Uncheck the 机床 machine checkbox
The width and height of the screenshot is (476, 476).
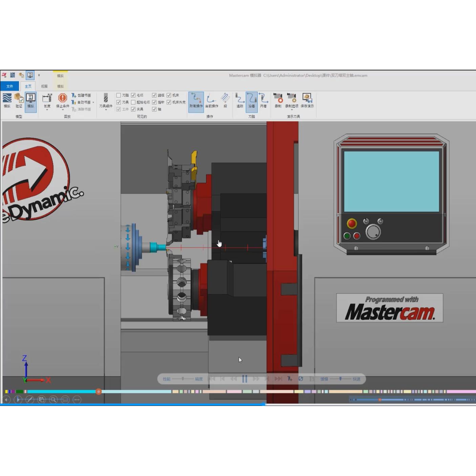tap(169, 95)
